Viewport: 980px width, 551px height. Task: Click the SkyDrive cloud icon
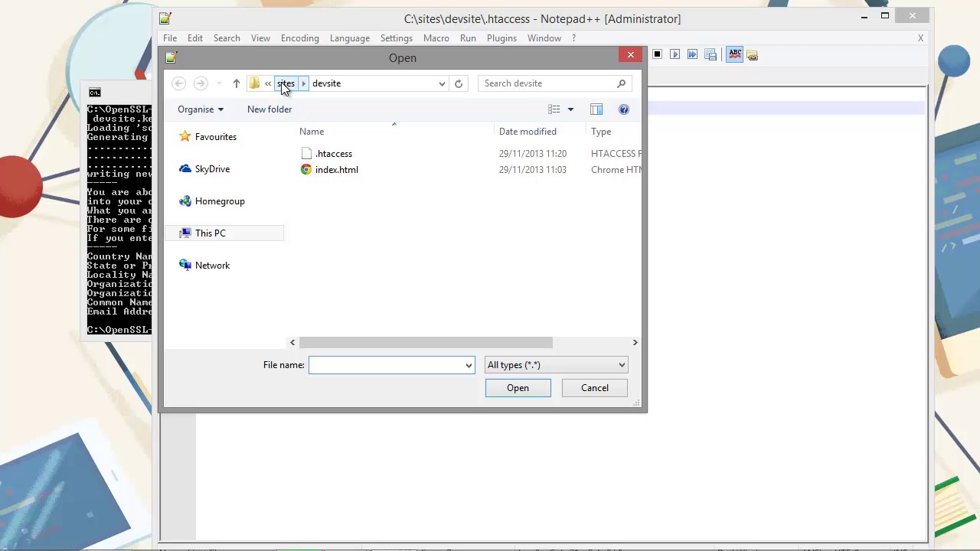[185, 168]
